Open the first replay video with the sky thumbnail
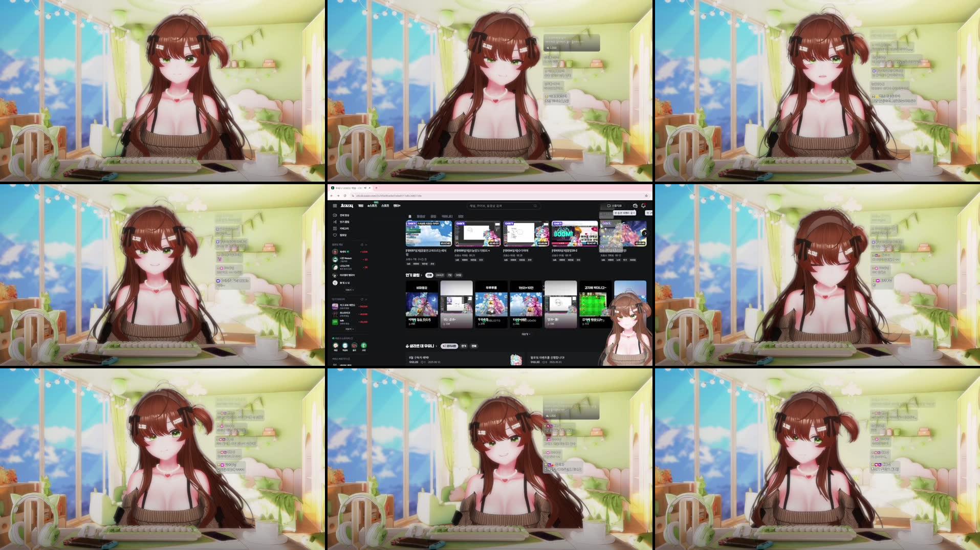 (428, 233)
